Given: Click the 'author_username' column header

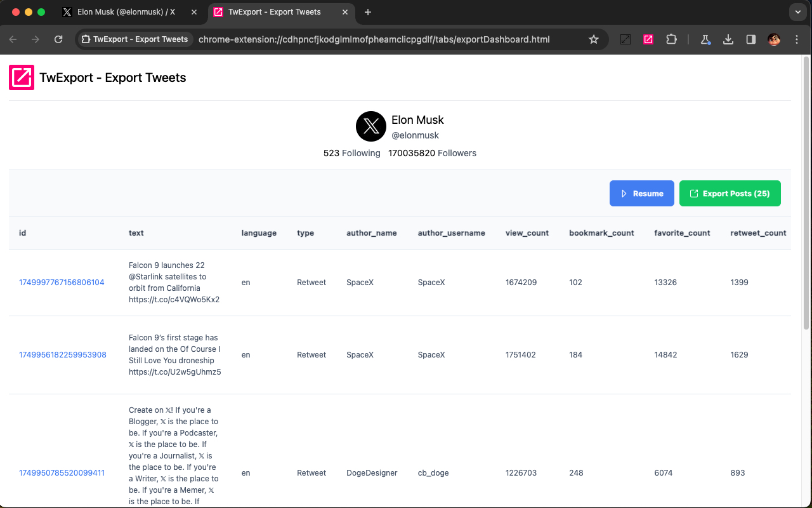Looking at the screenshot, I should pyautogui.click(x=452, y=233).
